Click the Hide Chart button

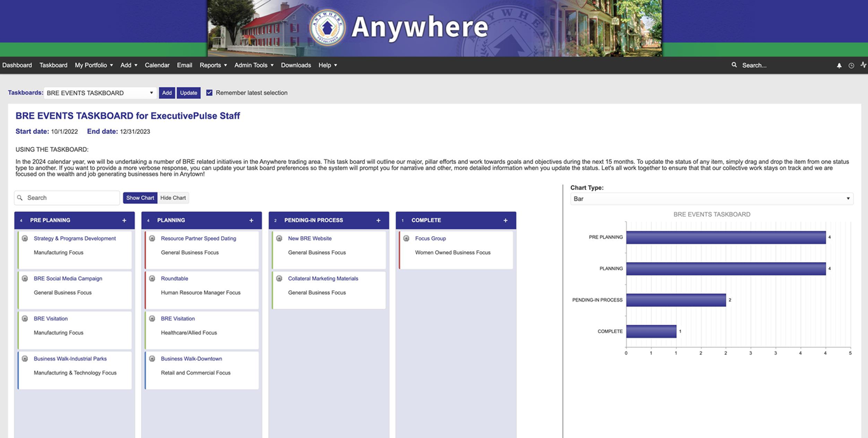click(x=173, y=197)
